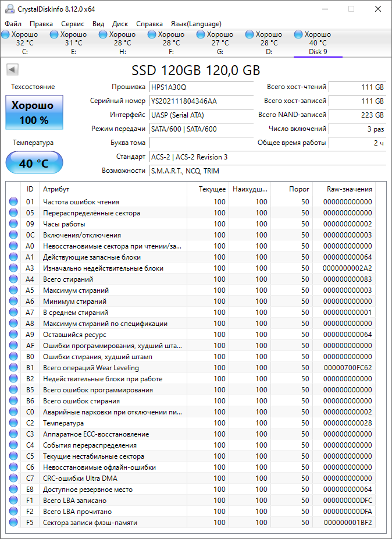Open the Справка menu

(149, 24)
